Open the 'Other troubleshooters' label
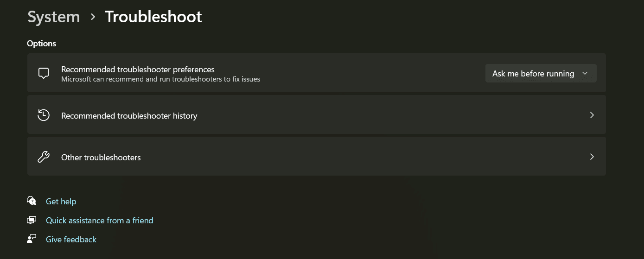Screen dimensions: 644x259 click(101, 158)
